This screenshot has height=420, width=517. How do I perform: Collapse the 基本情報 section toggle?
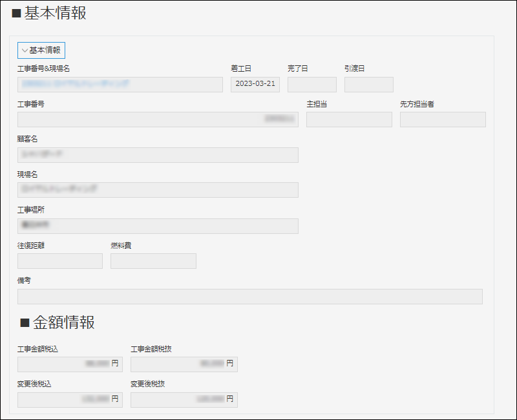41,50
